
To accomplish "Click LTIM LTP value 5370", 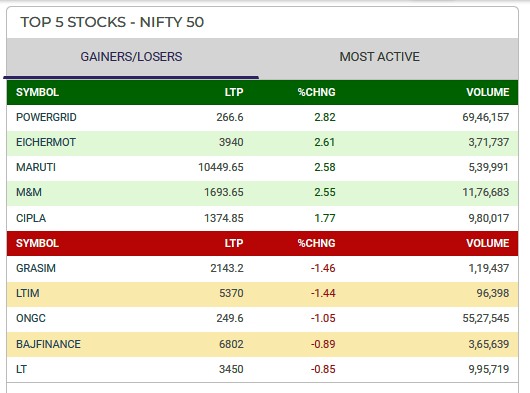I will tap(231, 293).
